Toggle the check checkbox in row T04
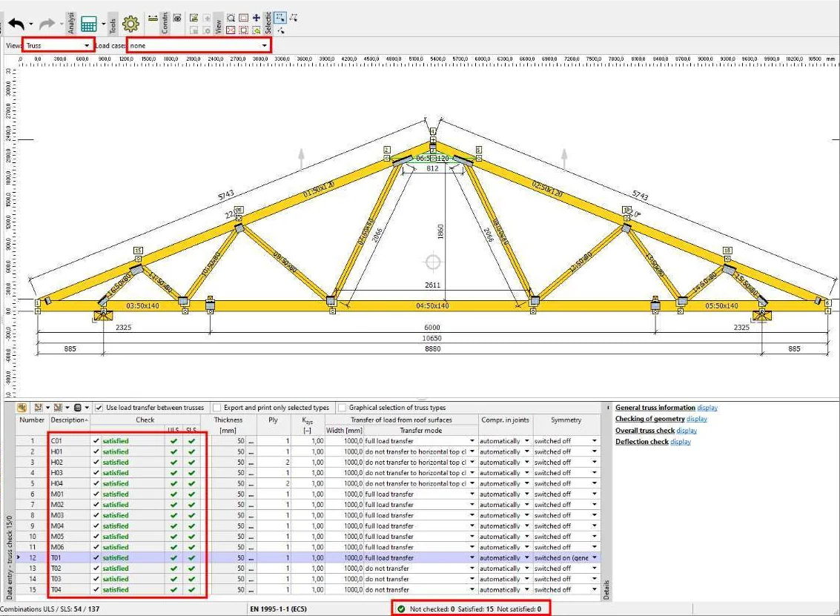The height and width of the screenshot is (616, 840). click(x=96, y=590)
